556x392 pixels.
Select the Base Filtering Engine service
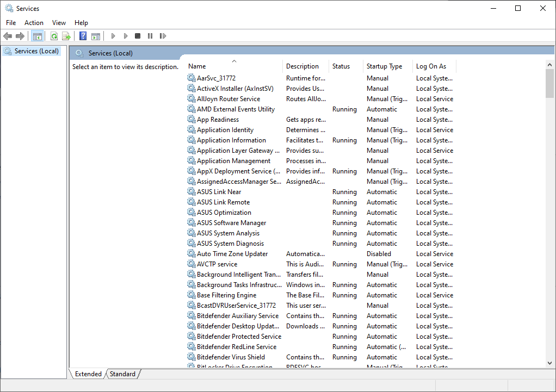[226, 295]
